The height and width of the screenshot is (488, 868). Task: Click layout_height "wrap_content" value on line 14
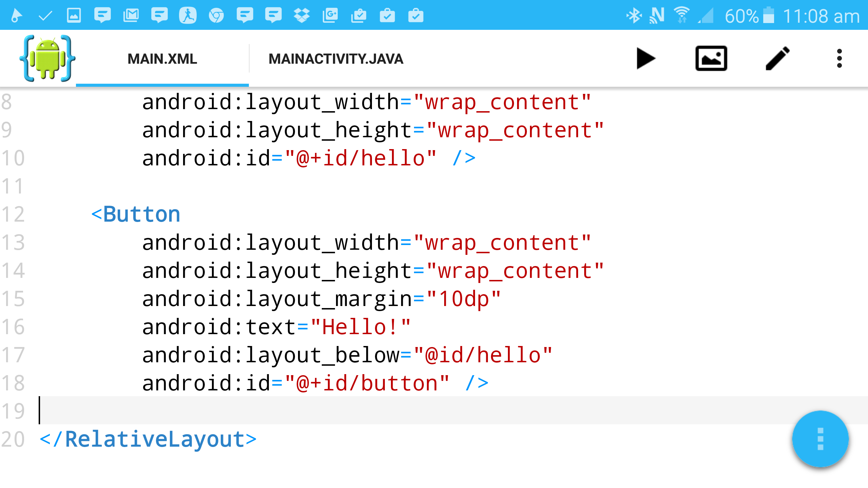coord(515,270)
